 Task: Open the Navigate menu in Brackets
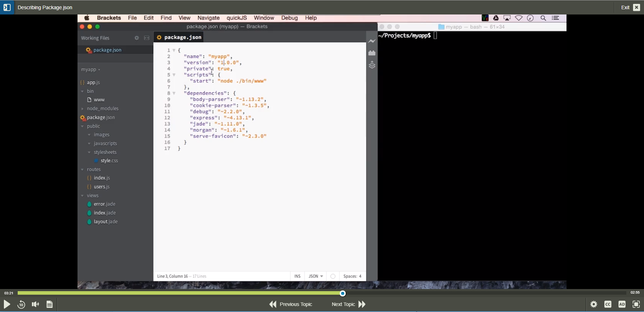[x=208, y=18]
